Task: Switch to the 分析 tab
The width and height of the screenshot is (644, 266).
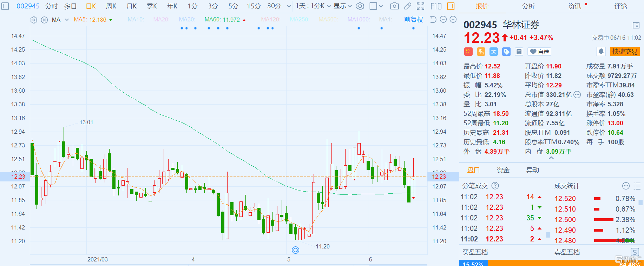Action: tap(528, 6)
